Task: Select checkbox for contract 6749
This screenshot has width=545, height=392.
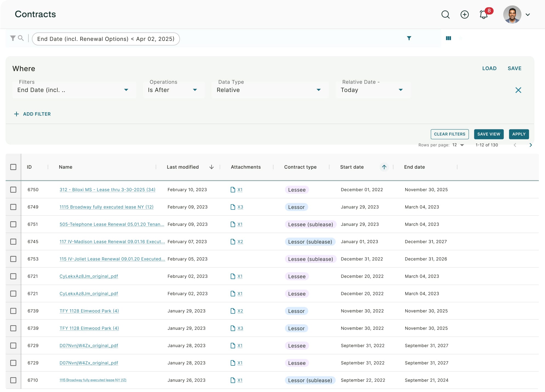Action: click(13, 207)
